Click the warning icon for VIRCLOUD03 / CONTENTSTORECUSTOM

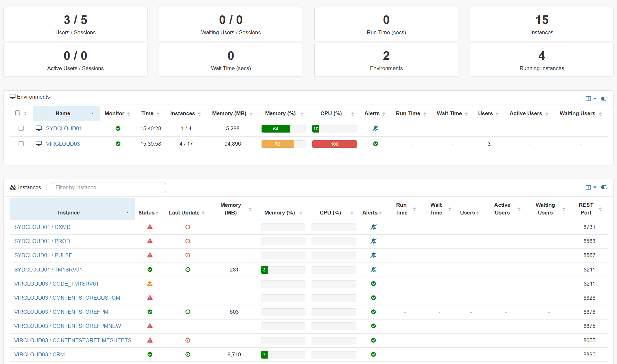point(150,298)
